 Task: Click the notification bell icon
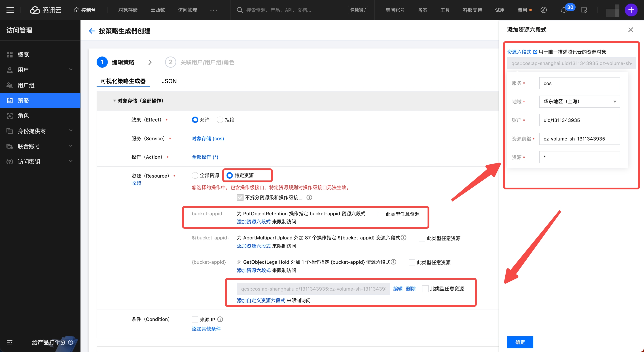pos(563,10)
